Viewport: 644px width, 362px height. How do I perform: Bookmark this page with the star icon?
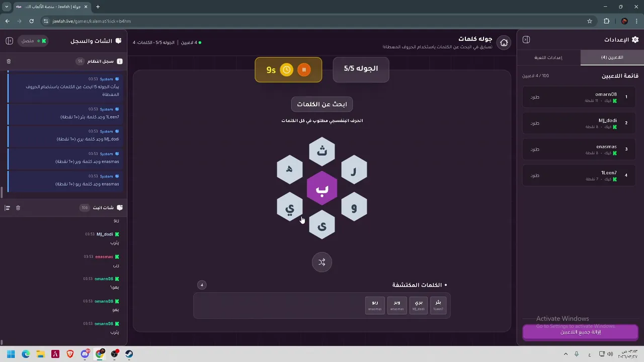[590, 21]
